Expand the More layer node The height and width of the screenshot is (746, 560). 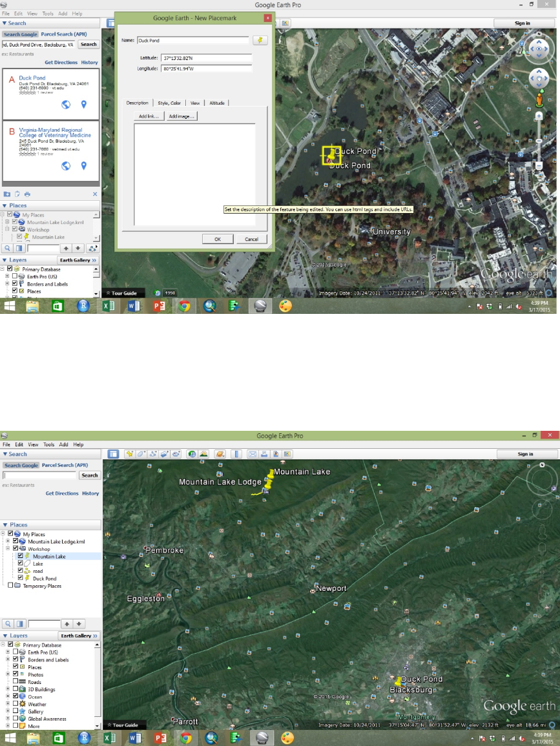click(8, 725)
